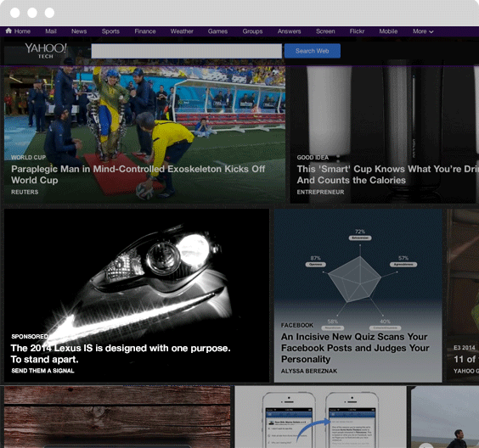Open the beach man article thumbnail

445,417
